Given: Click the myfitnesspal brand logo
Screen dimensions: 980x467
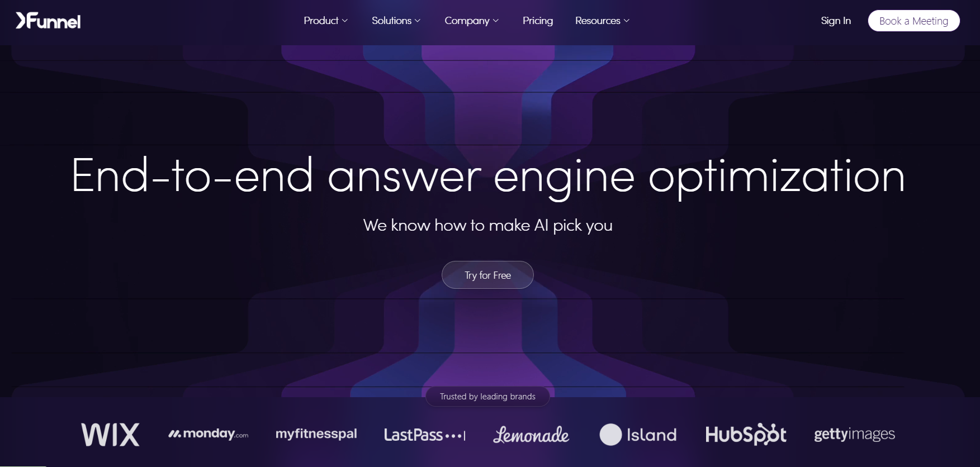Looking at the screenshot, I should 316,434.
